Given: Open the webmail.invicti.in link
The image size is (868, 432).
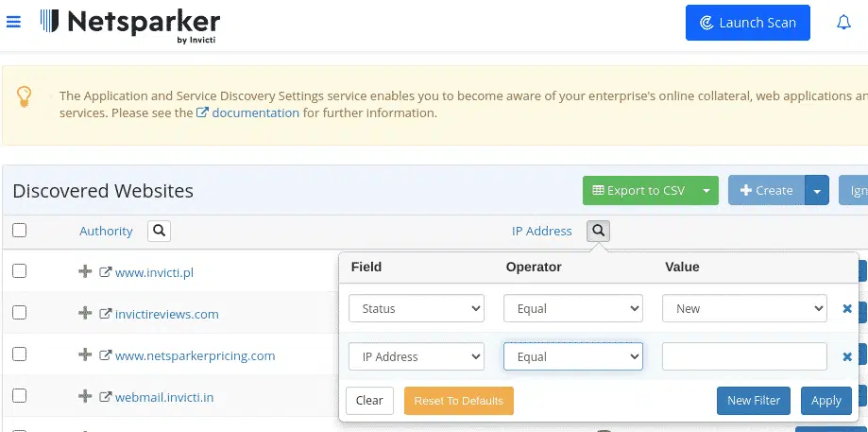Looking at the screenshot, I should (x=164, y=397).
